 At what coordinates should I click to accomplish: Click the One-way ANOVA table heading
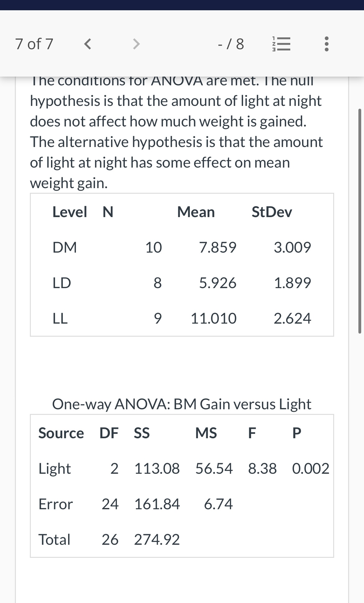(182, 404)
